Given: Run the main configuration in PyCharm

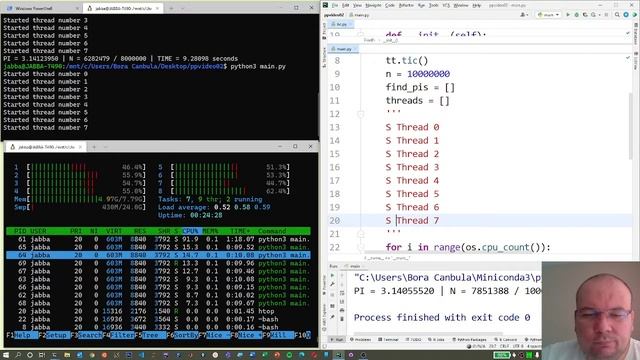Looking at the screenshot, I should point(568,15).
